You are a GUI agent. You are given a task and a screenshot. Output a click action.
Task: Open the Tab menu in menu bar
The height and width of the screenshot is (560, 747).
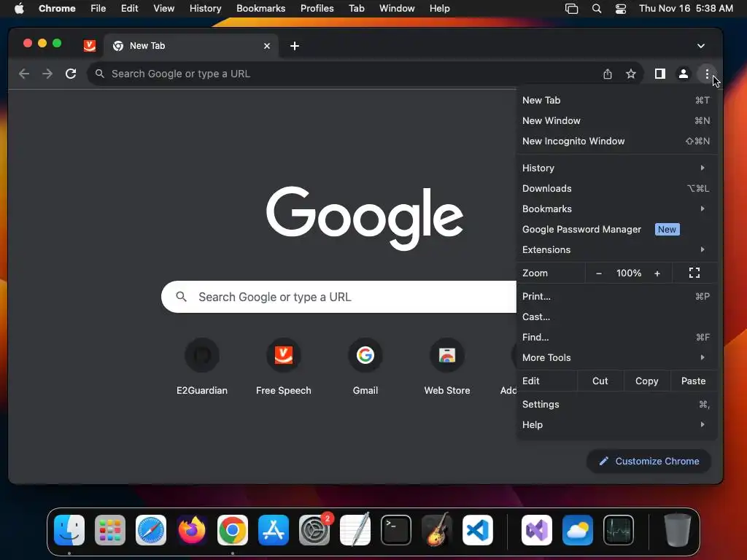pyautogui.click(x=356, y=8)
